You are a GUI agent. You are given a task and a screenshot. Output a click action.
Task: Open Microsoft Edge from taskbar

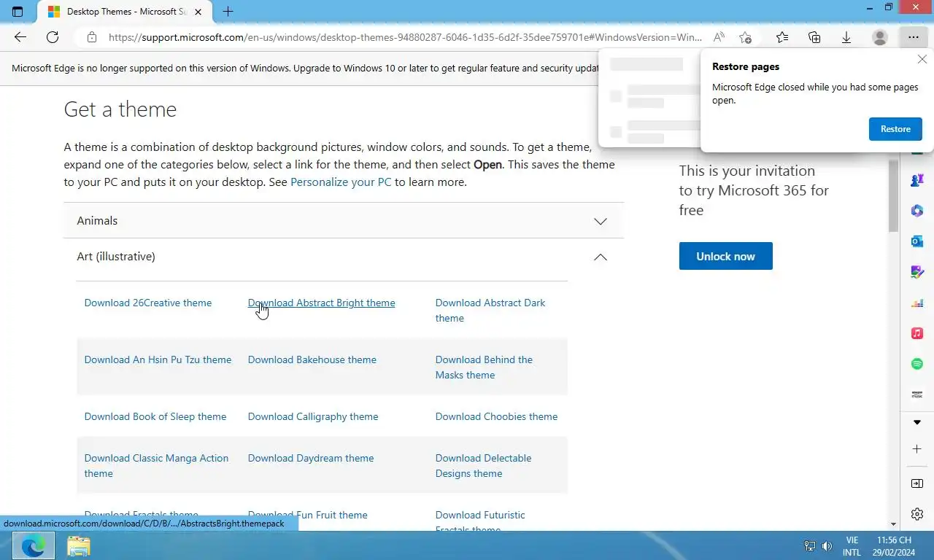pos(34,545)
